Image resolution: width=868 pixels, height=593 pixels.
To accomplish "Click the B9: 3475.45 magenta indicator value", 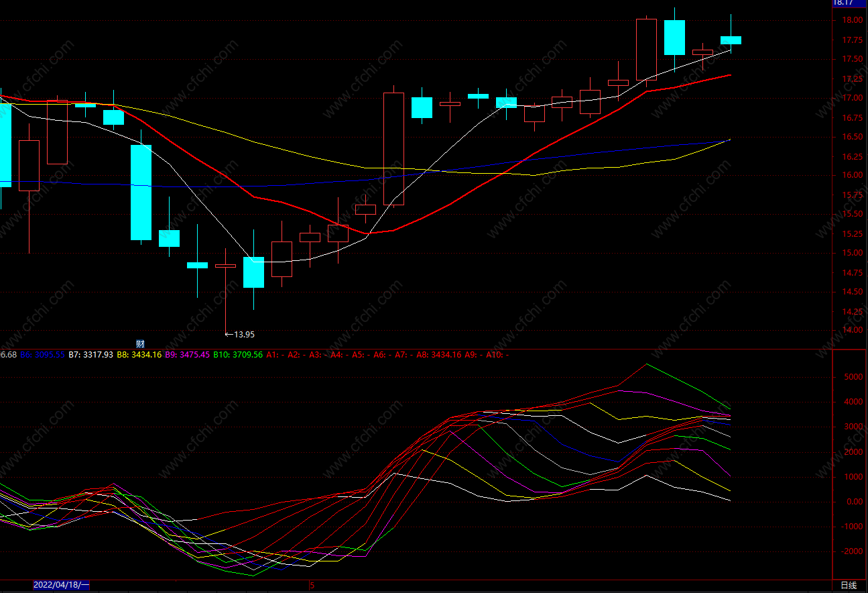I will coord(188,354).
